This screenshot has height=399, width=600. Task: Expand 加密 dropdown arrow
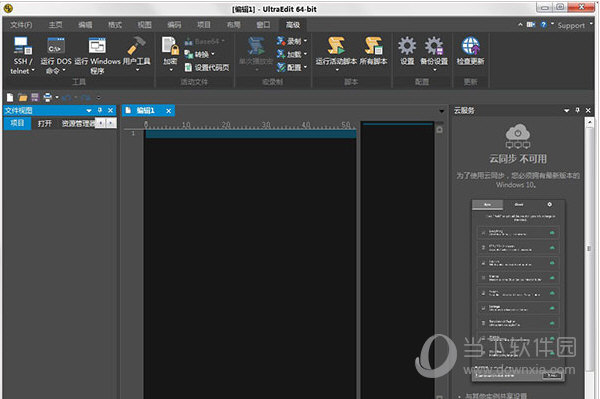pos(171,70)
